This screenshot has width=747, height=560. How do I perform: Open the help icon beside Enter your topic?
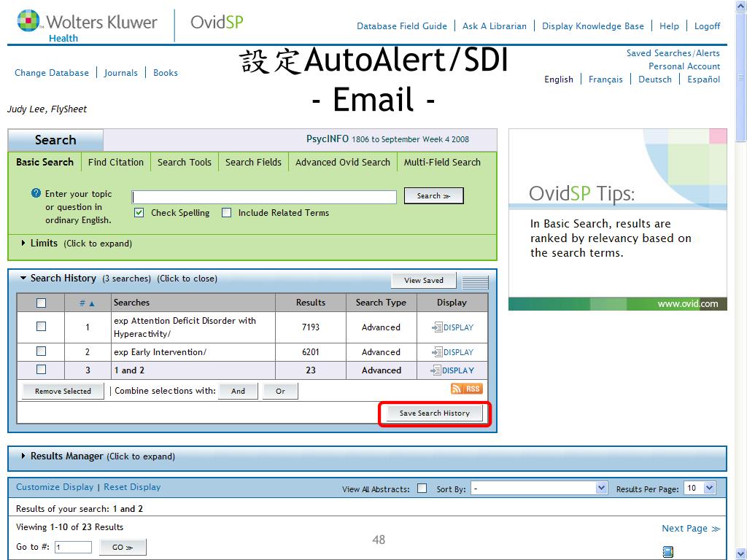pos(36,192)
